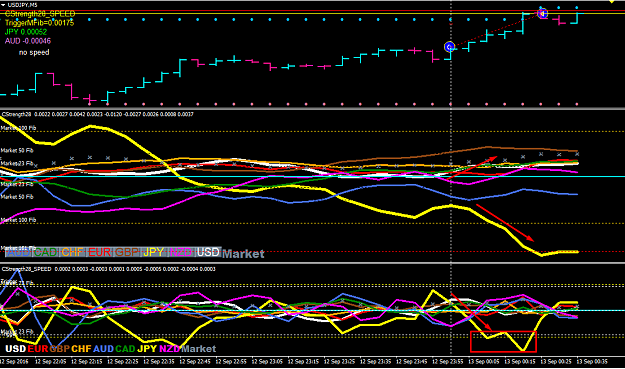Click the Market label in CStrength28 panel
The image size is (625, 369).
pyautogui.click(x=243, y=254)
